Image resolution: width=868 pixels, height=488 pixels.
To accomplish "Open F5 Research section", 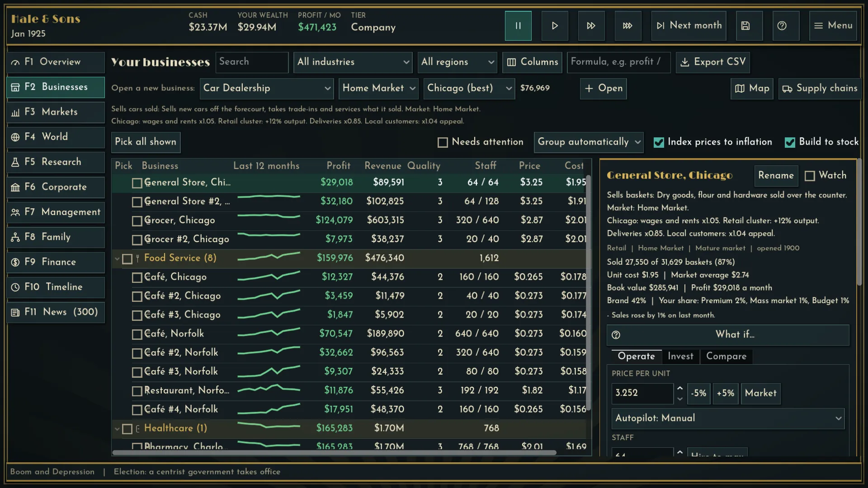I will click(56, 162).
